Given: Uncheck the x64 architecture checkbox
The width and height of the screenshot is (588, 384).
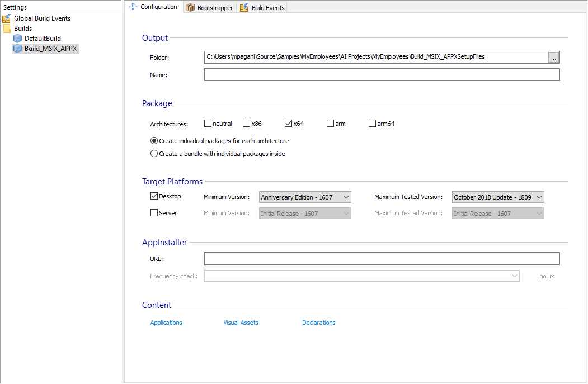Looking at the screenshot, I should (x=288, y=123).
